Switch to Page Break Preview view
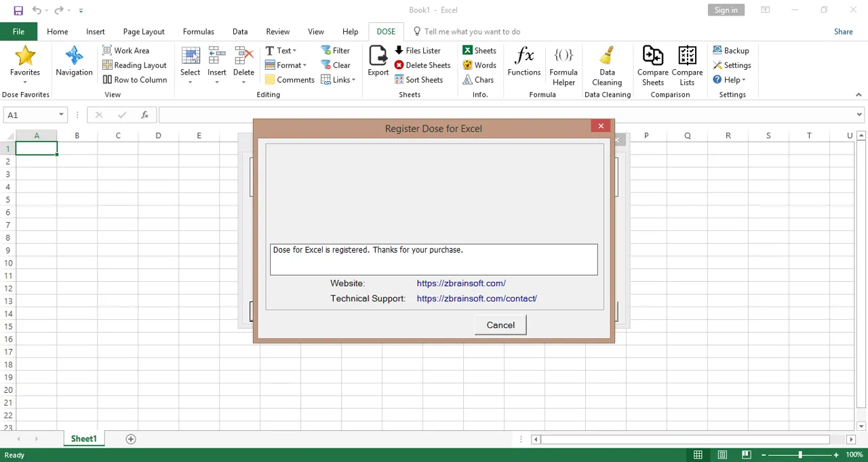 pyautogui.click(x=747, y=455)
